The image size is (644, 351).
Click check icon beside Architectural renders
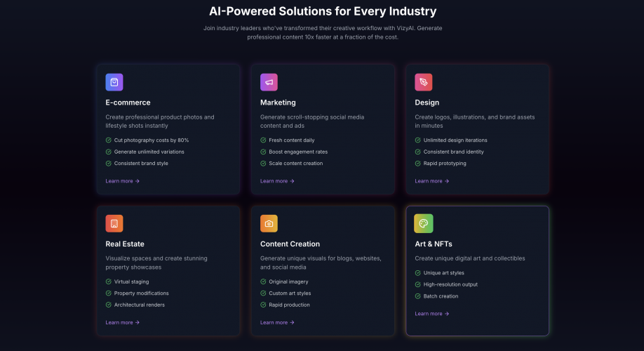point(109,305)
